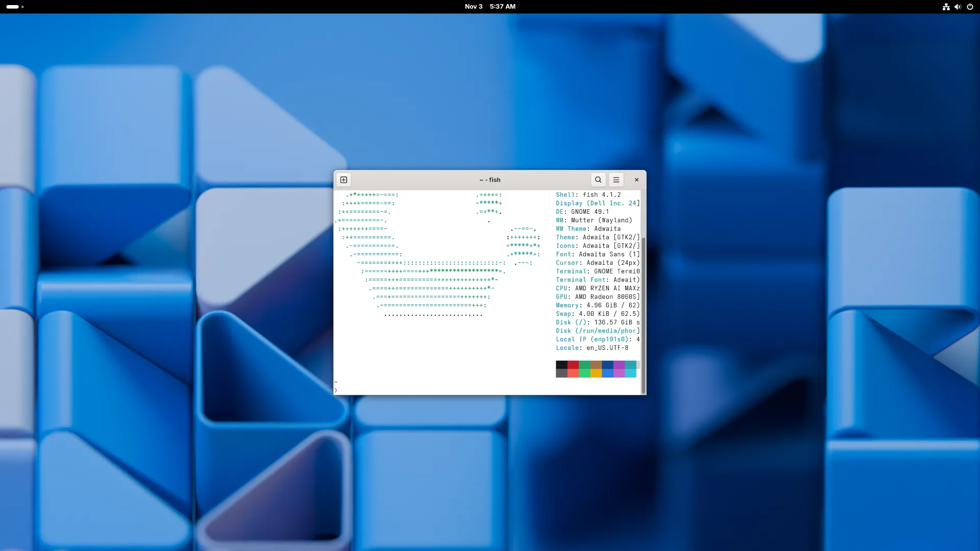Select the blue color swatch

tap(606, 365)
